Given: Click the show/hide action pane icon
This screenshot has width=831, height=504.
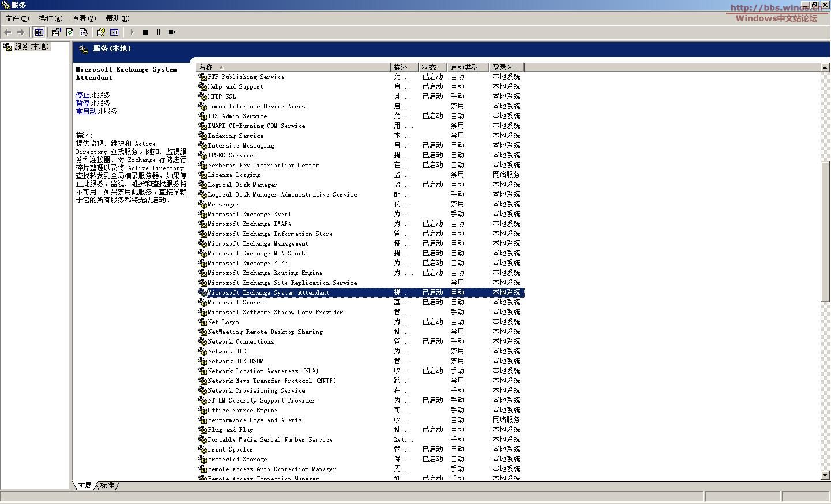Looking at the screenshot, I should [x=114, y=32].
